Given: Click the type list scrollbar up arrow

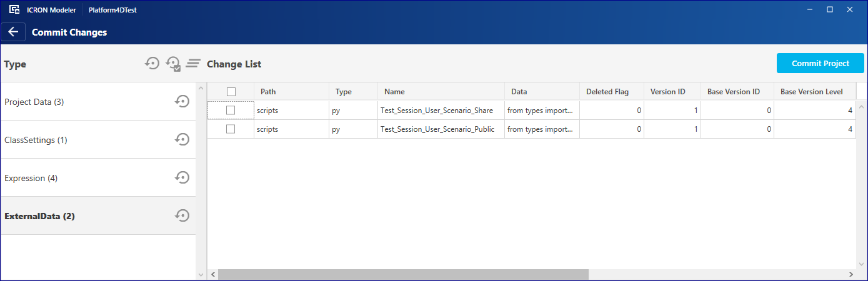Looking at the screenshot, I should coord(201,87).
